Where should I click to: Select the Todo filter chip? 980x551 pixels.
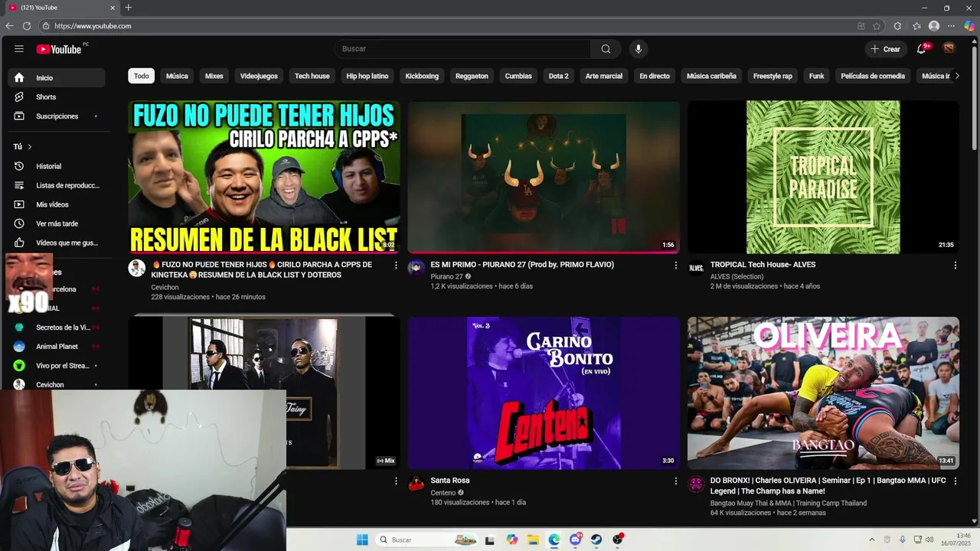[142, 76]
